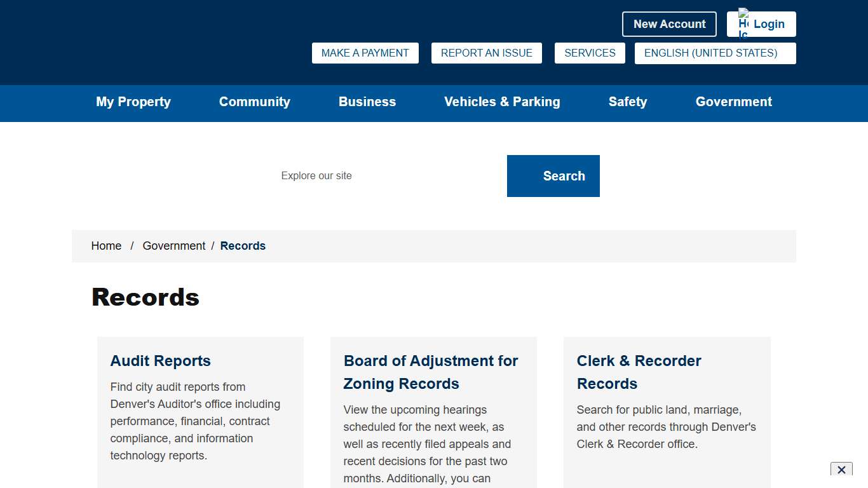Expand the Business navigation menu
The width and height of the screenshot is (868, 488).
click(x=367, y=102)
